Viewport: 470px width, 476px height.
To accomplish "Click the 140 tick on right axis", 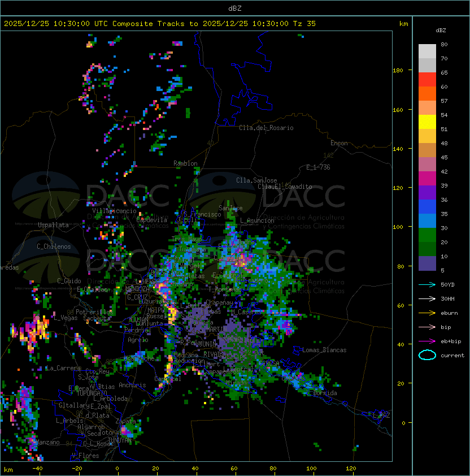I will (x=398, y=149).
